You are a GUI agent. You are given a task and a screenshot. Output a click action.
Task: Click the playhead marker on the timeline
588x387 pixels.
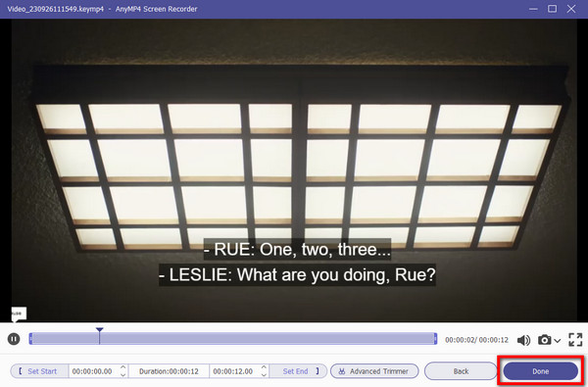[x=99, y=330]
